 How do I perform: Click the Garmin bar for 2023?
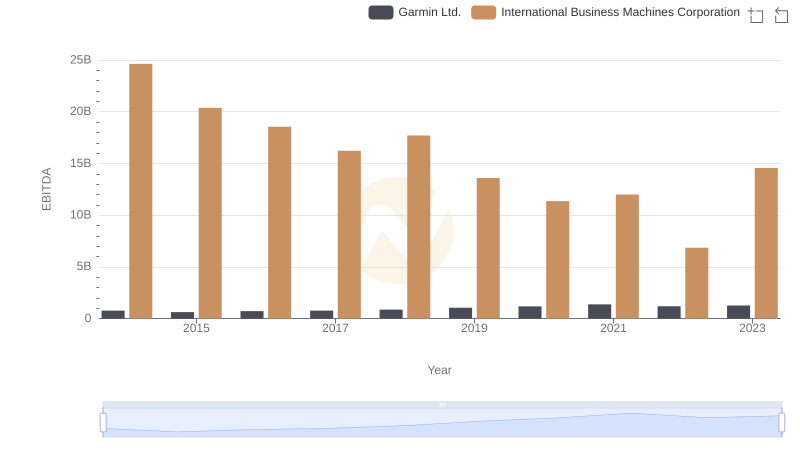coord(739,312)
